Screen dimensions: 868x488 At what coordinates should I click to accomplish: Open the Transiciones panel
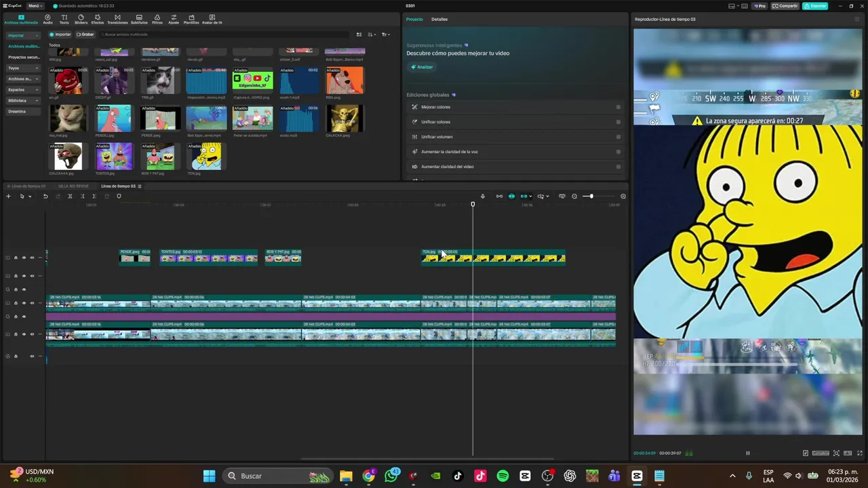coord(117,19)
